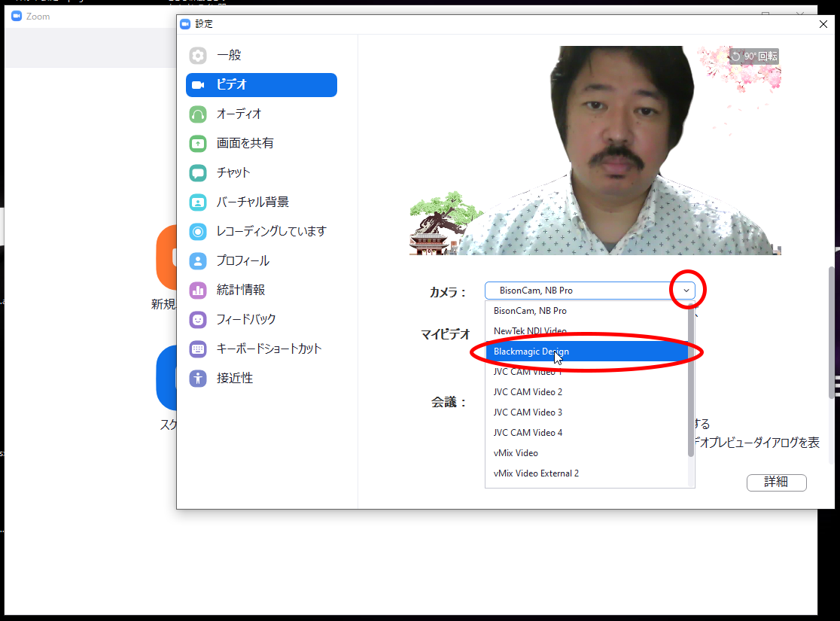
Task: Click the feedback smiley icon
Action: [x=198, y=320]
